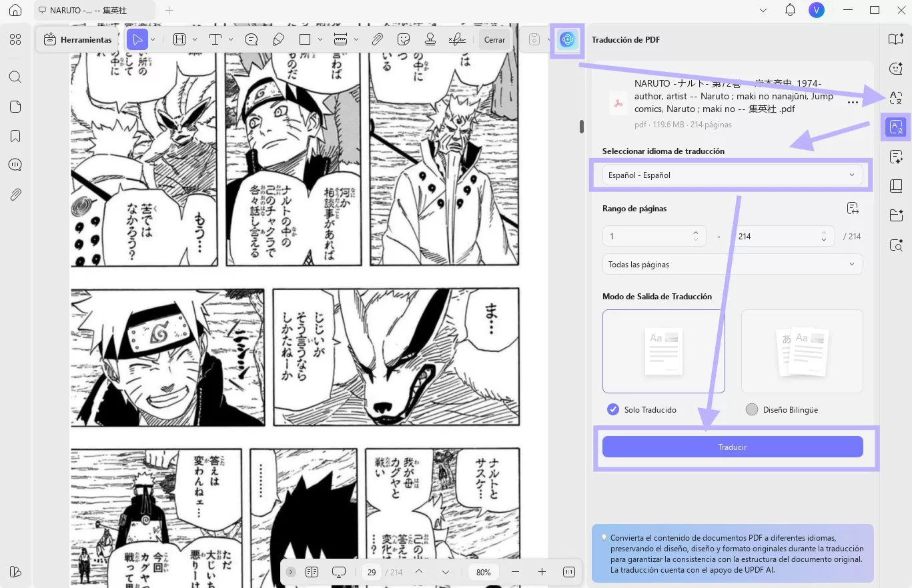Open the thumbnails grid panel icon
The image size is (912, 588).
pos(15,39)
